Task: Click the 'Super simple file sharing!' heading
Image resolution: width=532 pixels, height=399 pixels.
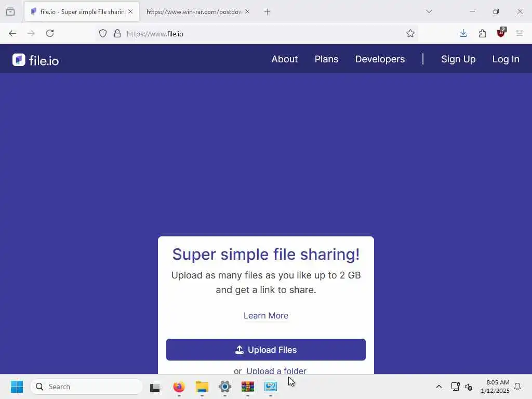Action: pos(266,254)
